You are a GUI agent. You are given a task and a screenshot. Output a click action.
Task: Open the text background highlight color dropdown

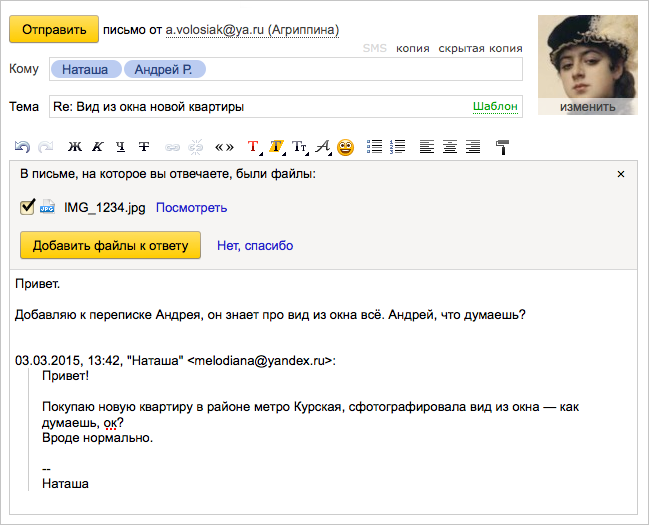click(x=277, y=147)
